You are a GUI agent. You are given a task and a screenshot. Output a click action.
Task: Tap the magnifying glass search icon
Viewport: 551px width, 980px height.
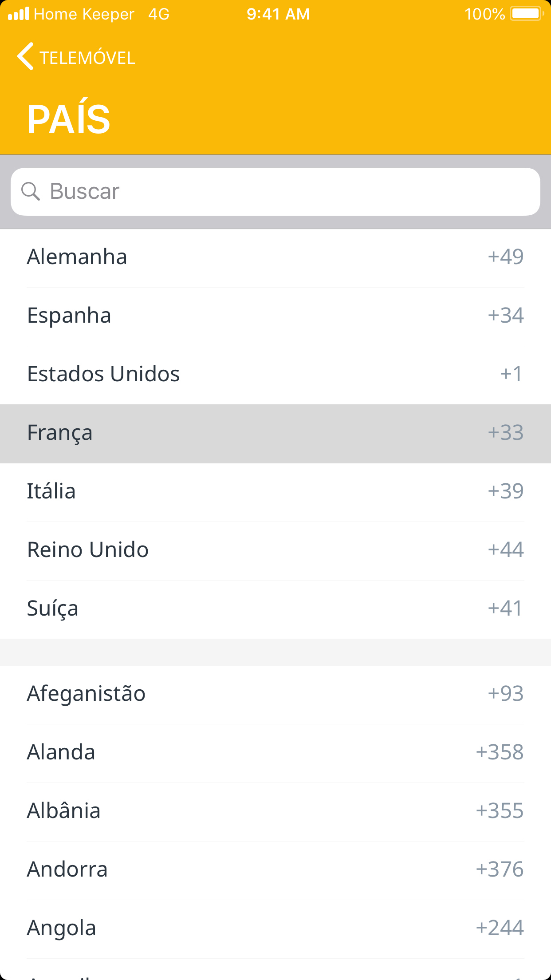31,191
